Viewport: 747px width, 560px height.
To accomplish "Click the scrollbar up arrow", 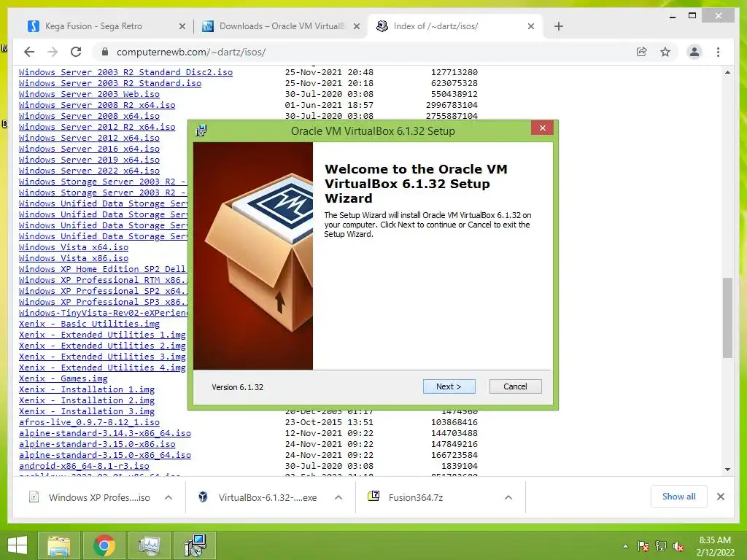I will tap(727, 72).
